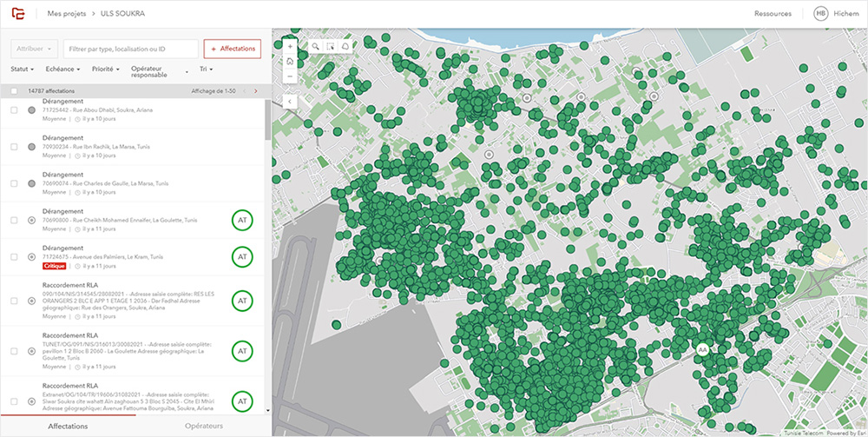This screenshot has height=437, width=868.
Task: Go to next page of affectations
Action: (x=255, y=91)
